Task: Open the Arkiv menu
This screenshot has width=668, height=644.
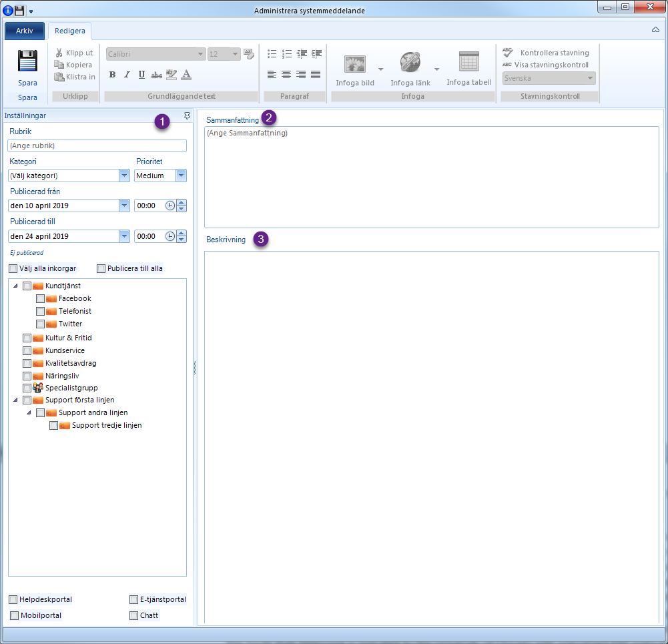Action: coord(24,31)
